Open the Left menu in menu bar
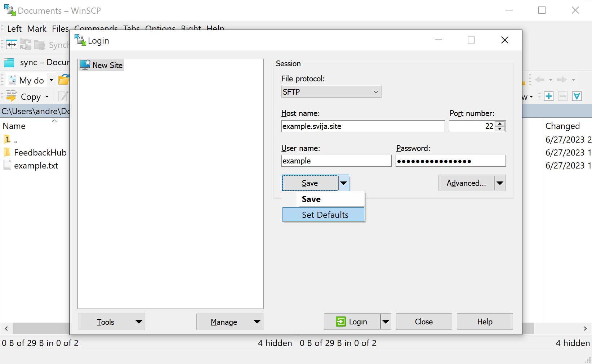Viewport: 592px width, 364px height. tap(14, 29)
